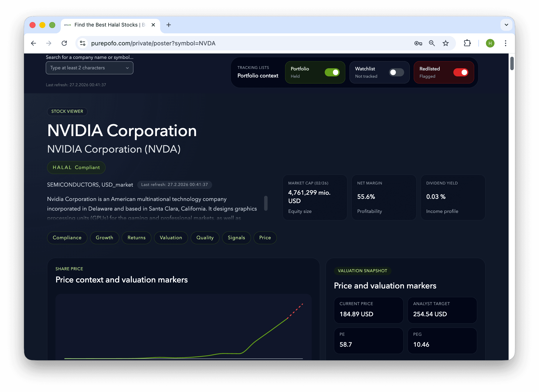Click the in-page search magnifier icon
This screenshot has height=392, width=539.
[x=432, y=43]
